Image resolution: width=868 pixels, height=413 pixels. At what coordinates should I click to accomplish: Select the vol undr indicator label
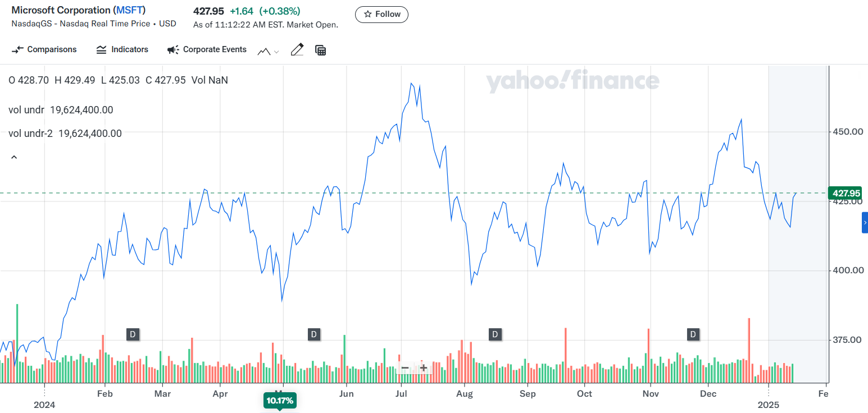[26, 110]
